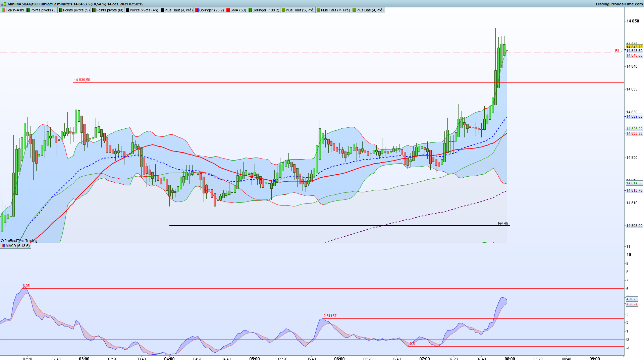Click the SMA (50) red indicator label

(236, 10)
